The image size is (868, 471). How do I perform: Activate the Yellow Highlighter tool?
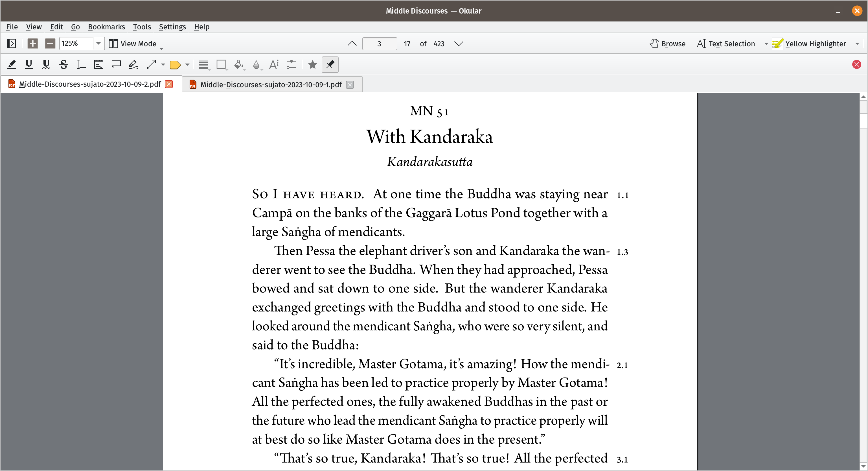tap(809, 43)
